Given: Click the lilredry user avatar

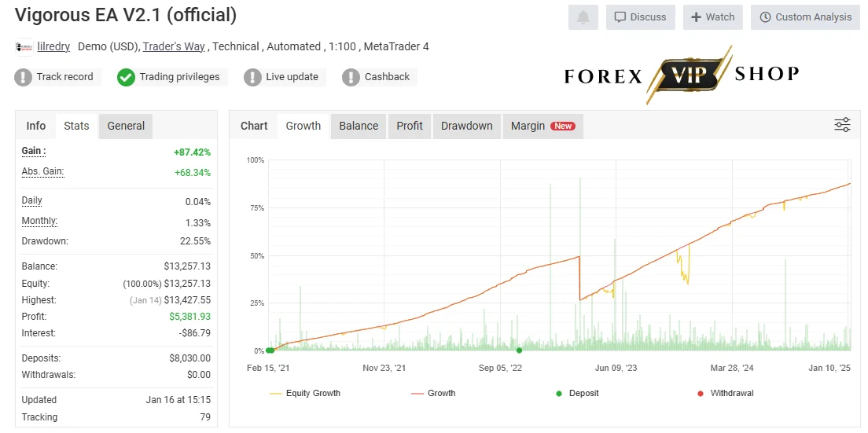Looking at the screenshot, I should 24,47.
